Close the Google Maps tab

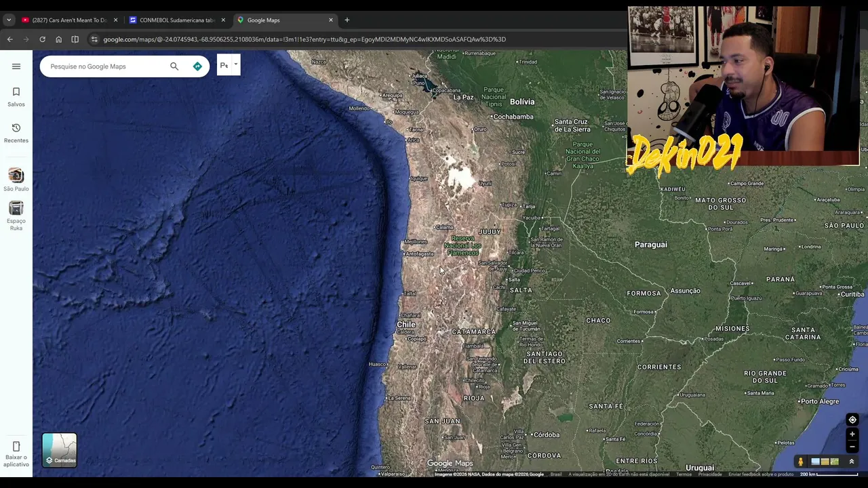tap(331, 20)
